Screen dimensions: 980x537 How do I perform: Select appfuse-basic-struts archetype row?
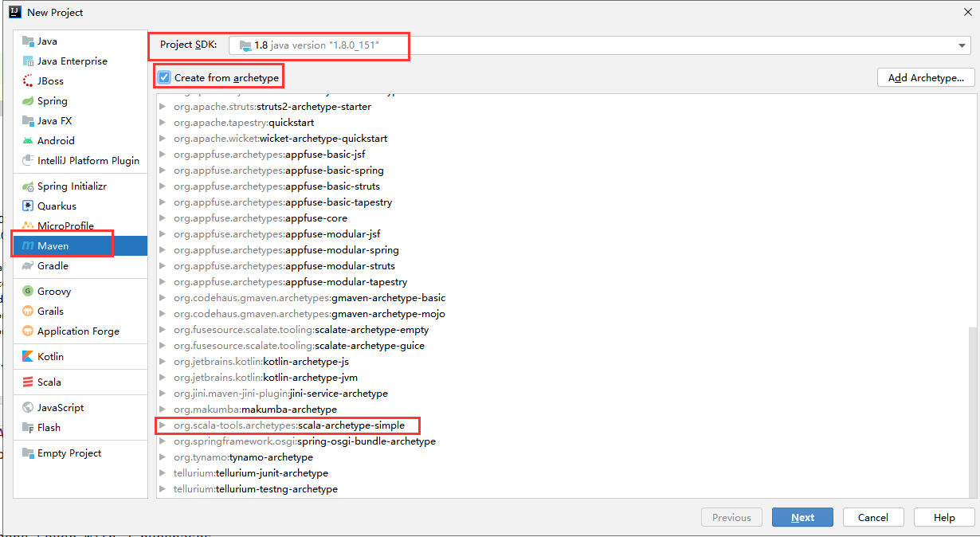[x=562, y=186]
